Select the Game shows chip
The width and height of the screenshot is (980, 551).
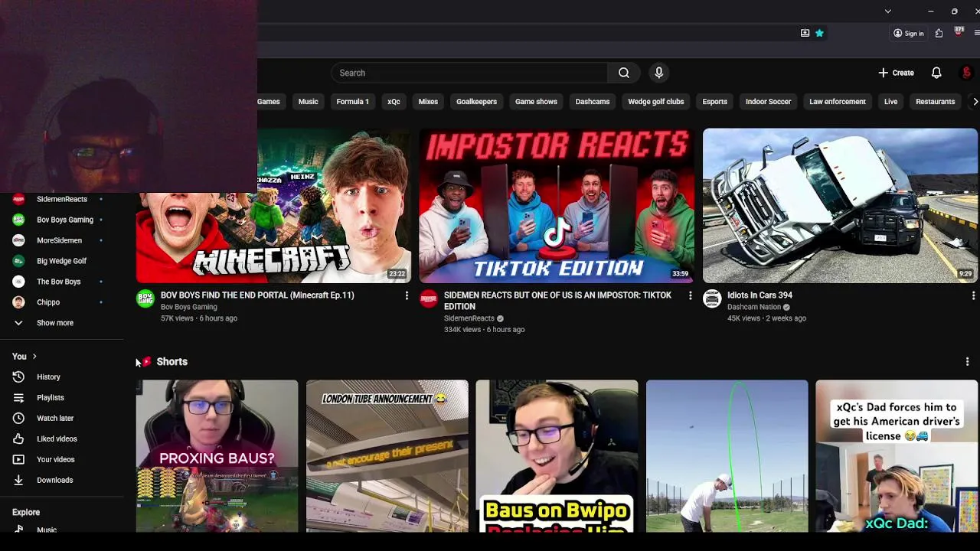pos(536,102)
